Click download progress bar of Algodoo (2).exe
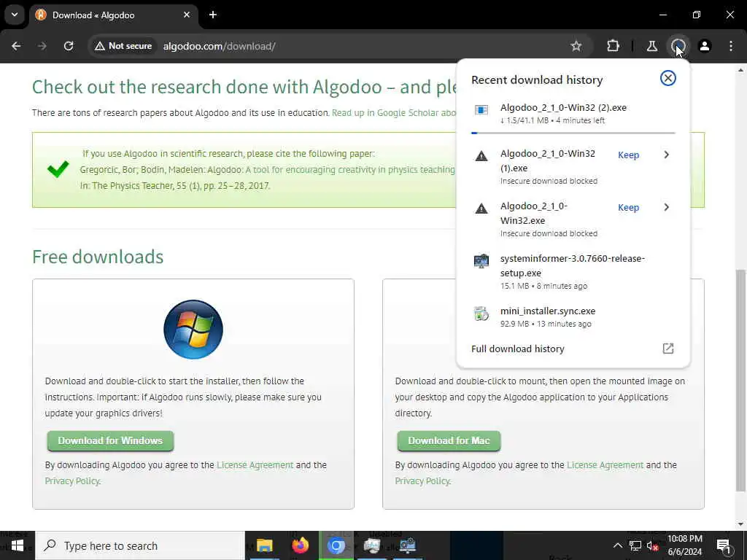The image size is (747, 560). 573,133
